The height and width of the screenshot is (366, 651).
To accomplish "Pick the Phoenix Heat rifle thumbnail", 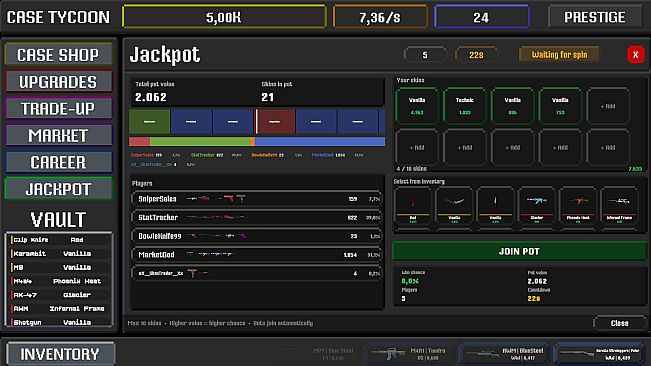I will (578, 206).
